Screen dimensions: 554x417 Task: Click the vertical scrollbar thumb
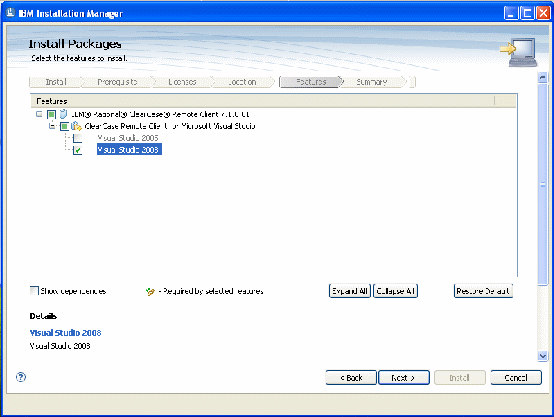pyautogui.click(x=543, y=184)
